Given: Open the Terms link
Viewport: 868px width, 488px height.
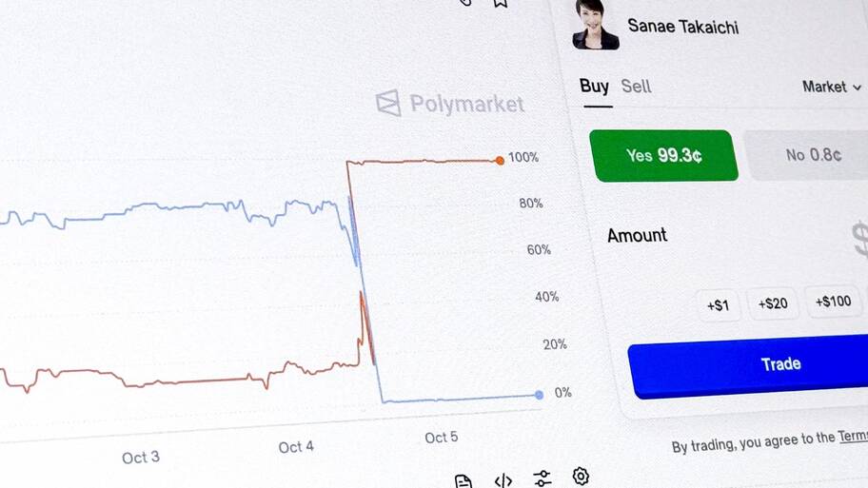Looking at the screenshot, I should [x=852, y=437].
